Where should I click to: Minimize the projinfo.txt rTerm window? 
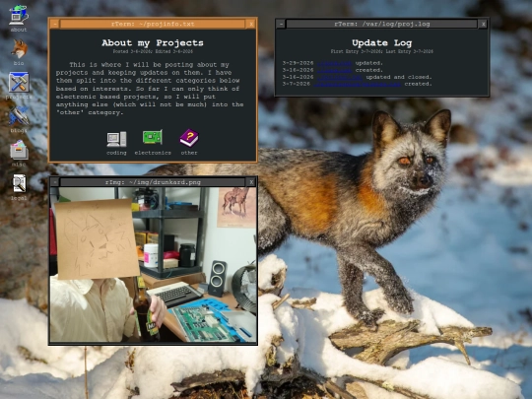click(55, 24)
